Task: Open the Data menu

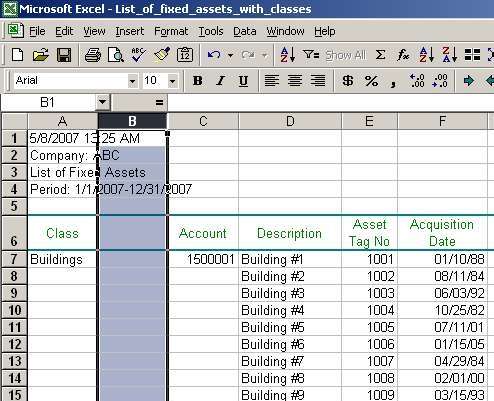Action: tap(245, 31)
